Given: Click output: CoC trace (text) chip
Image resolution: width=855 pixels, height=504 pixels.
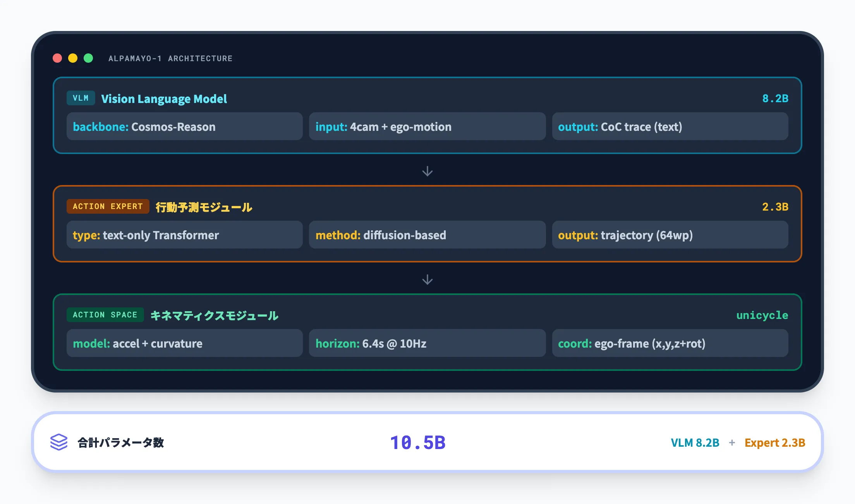Looking at the screenshot, I should click(x=670, y=127).
